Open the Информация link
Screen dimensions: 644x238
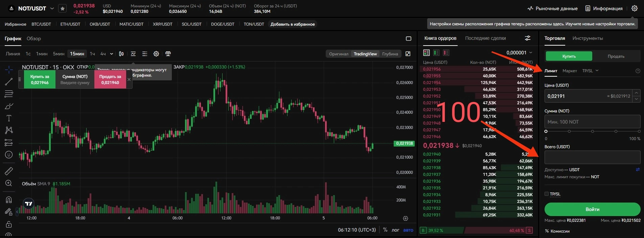pyautogui.click(x=604, y=8)
